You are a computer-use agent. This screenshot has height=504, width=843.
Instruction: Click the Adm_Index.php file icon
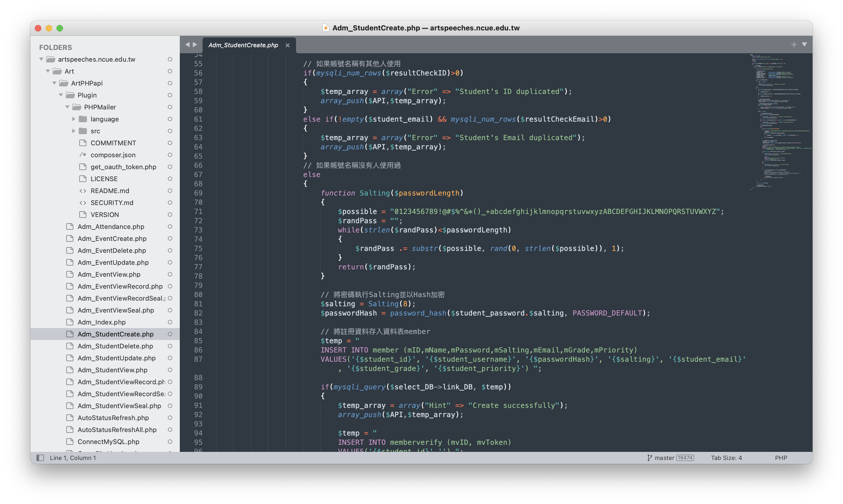(70, 322)
